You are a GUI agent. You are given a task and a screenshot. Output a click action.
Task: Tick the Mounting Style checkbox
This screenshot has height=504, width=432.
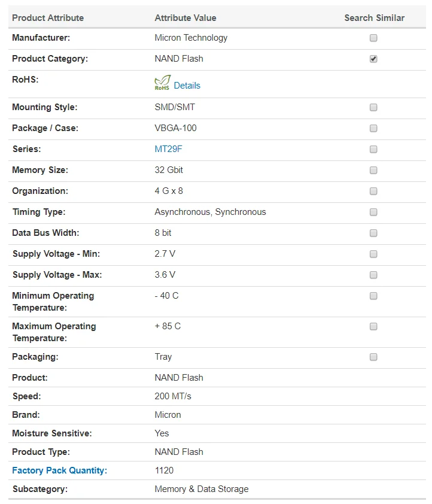[x=373, y=107]
